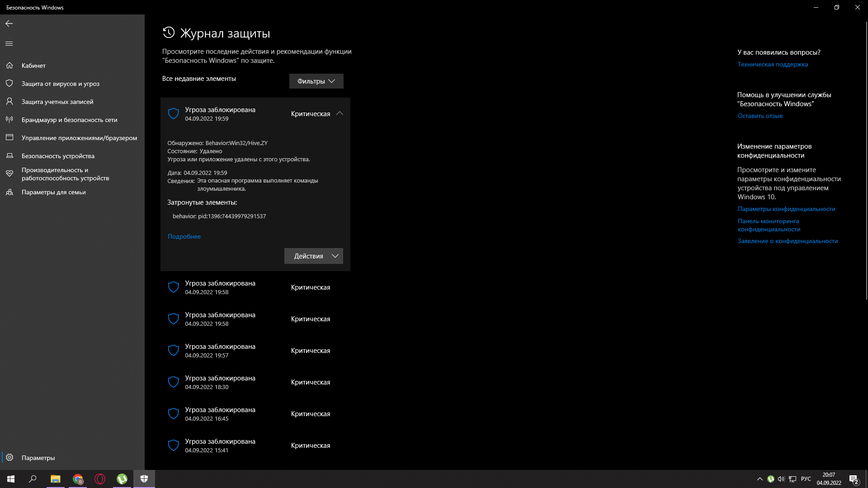Screen dimensions: 868x488
Task: Click the back arrow in Windows Security
Action: pos(9,23)
